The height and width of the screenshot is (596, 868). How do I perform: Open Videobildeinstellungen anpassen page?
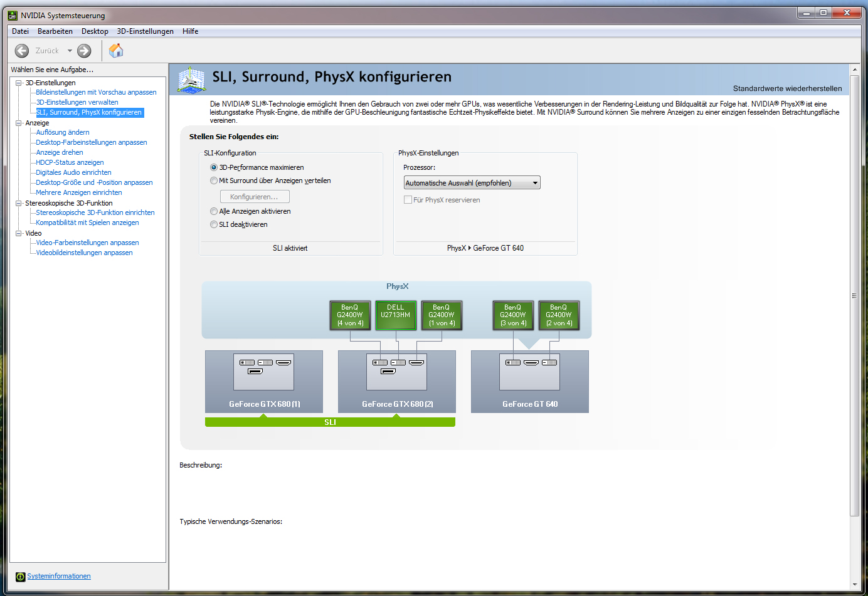pyautogui.click(x=84, y=253)
